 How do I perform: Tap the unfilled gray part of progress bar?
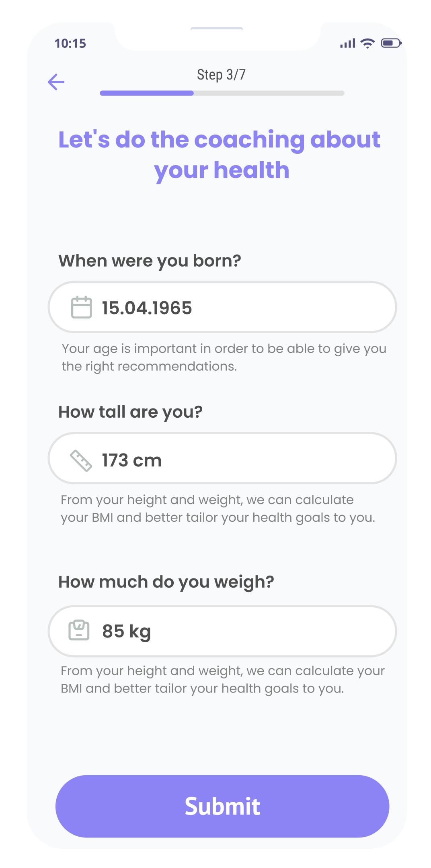269,93
